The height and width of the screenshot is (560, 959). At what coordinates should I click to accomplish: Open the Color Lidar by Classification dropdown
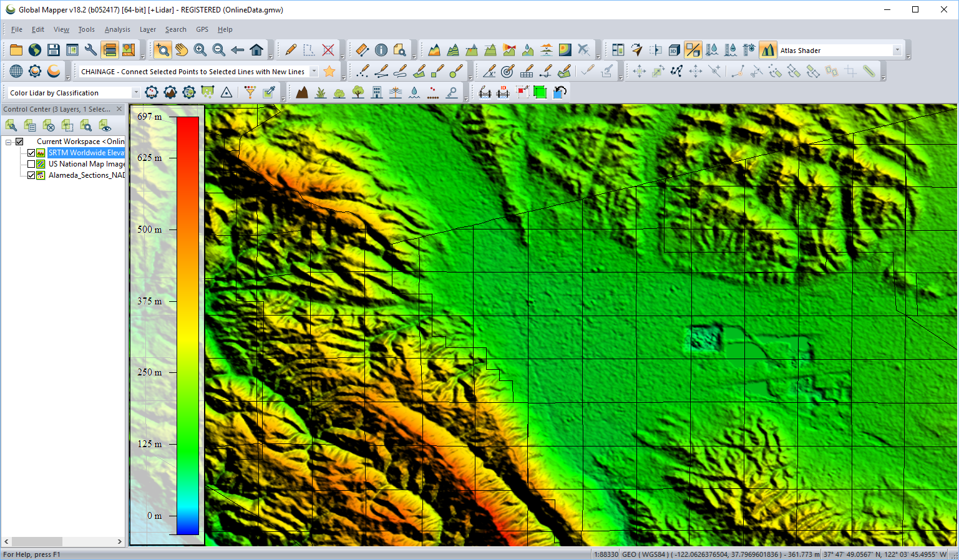coord(135,93)
